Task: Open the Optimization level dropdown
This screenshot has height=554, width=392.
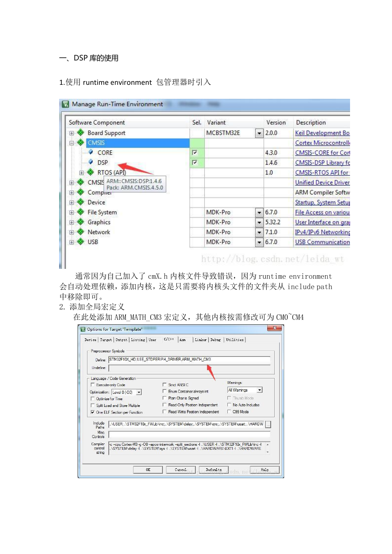Action: [x=138, y=392]
